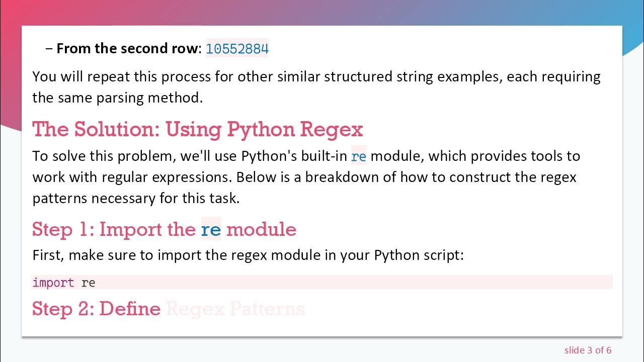This screenshot has height=362, width=644.
Task: Click the dash bullet before "From the second row"
Action: [49, 49]
